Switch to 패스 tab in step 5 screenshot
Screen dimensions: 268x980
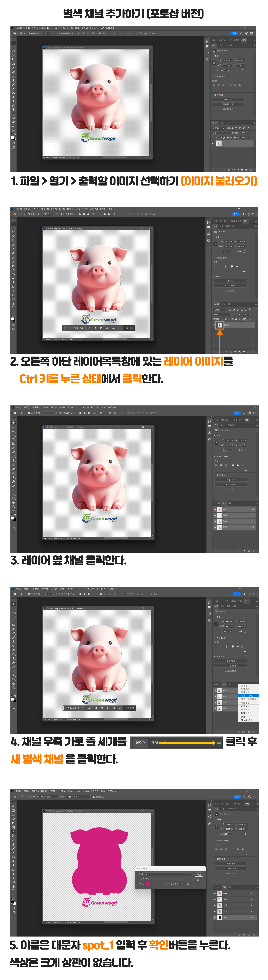pos(231,887)
